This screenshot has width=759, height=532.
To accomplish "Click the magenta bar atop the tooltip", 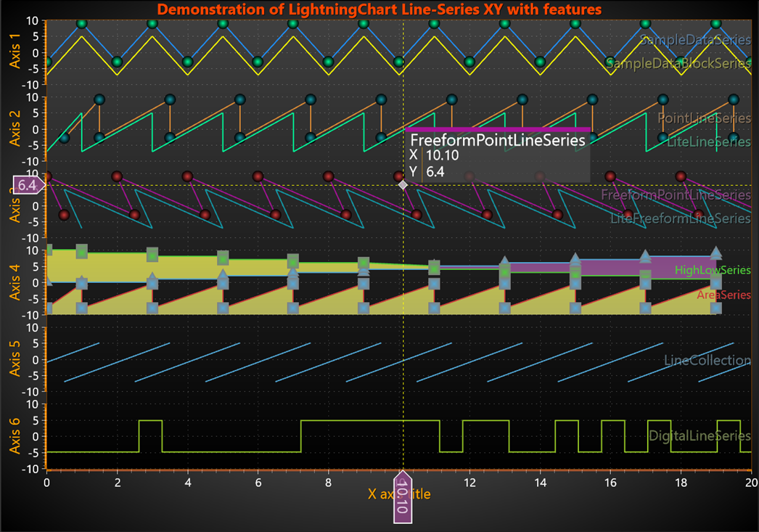I will click(498, 129).
